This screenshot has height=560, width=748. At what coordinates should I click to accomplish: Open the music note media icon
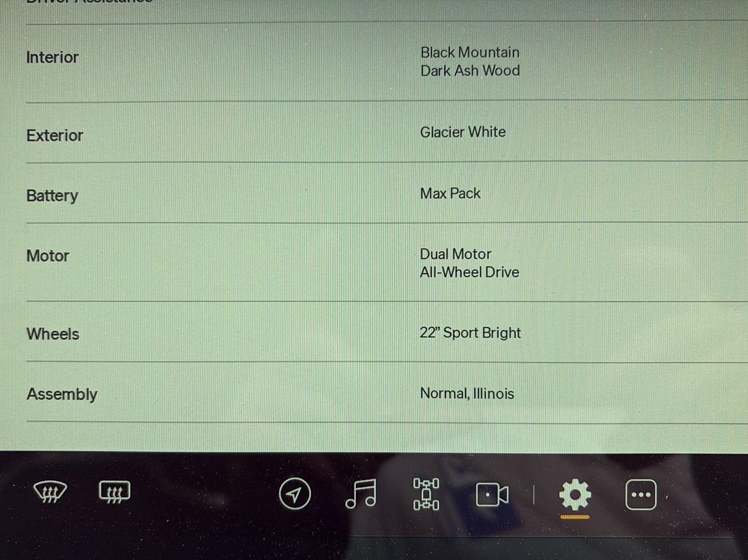[360, 493]
